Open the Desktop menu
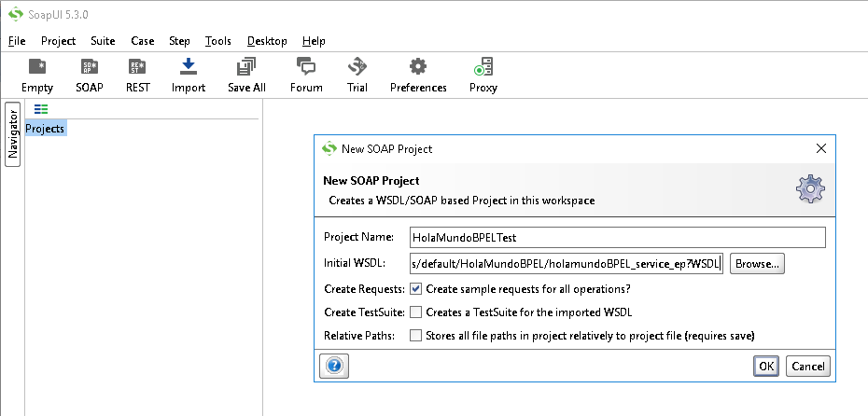The image size is (868, 416). click(x=267, y=41)
